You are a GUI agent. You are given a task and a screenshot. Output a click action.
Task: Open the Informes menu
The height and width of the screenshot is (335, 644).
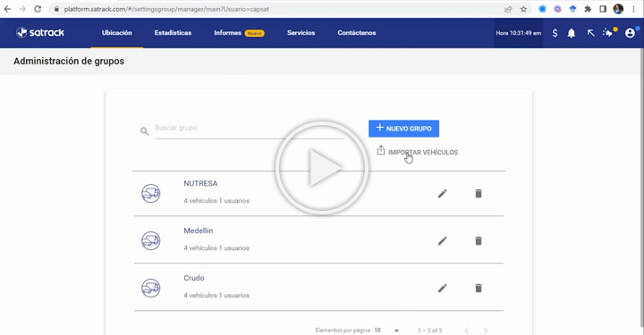(227, 33)
